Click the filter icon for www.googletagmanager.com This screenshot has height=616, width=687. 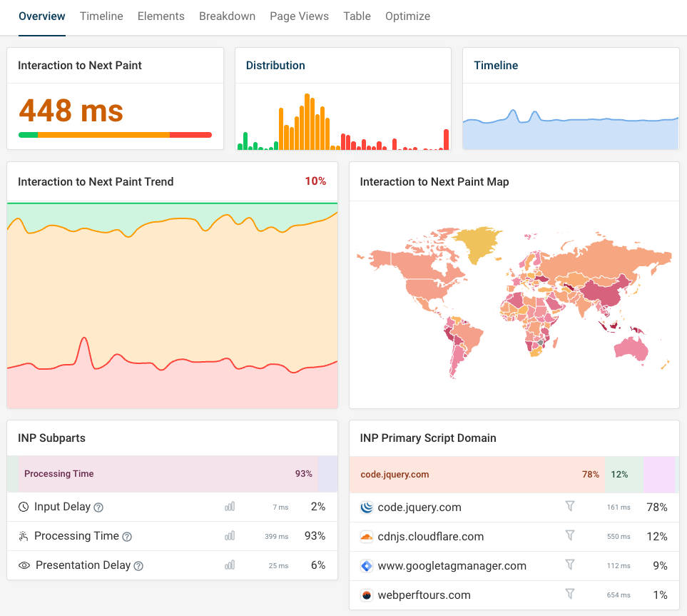(x=570, y=565)
